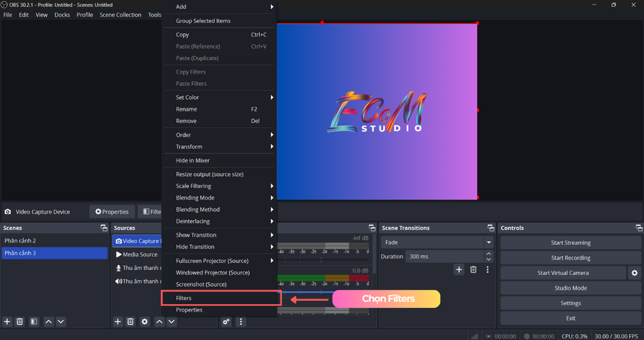Expand the Scale Filtering submenu
The width and height of the screenshot is (644, 340).
[x=219, y=186]
